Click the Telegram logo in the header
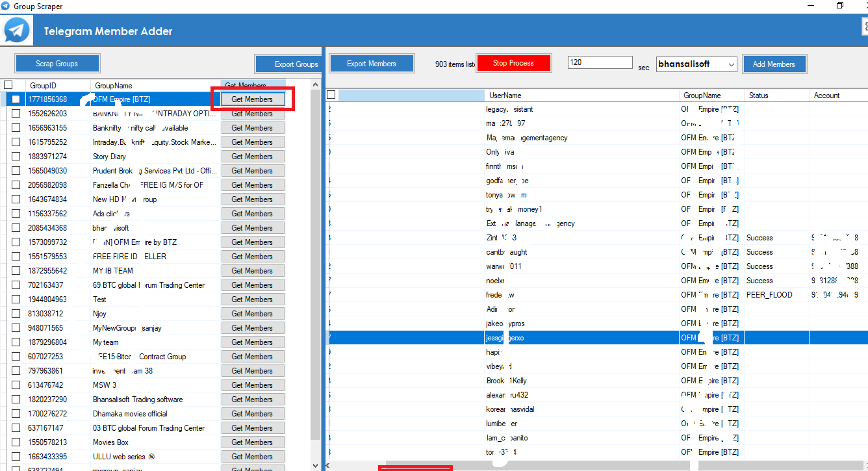This screenshot has width=868, height=471. pos(17,31)
